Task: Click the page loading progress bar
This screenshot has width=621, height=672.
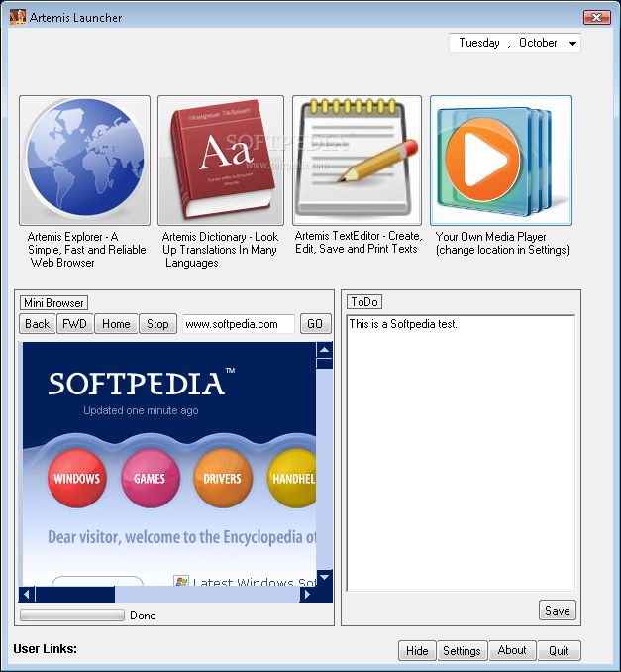Action: click(72, 615)
